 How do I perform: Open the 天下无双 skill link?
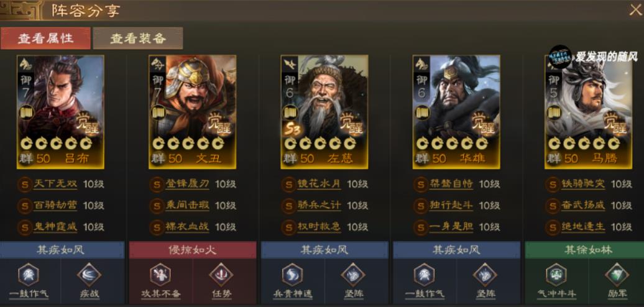point(55,184)
